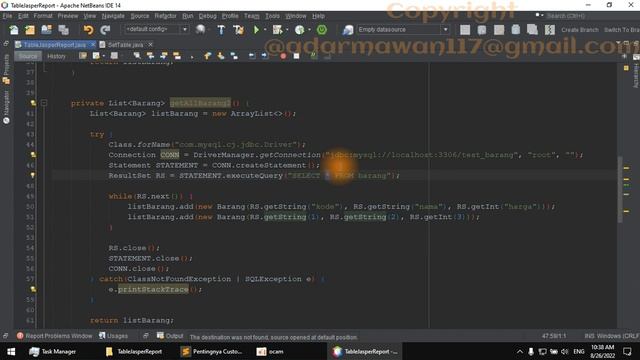640x360 pixels.
Task: Click Find Next Occurrence editor icon
Action: [164, 56]
